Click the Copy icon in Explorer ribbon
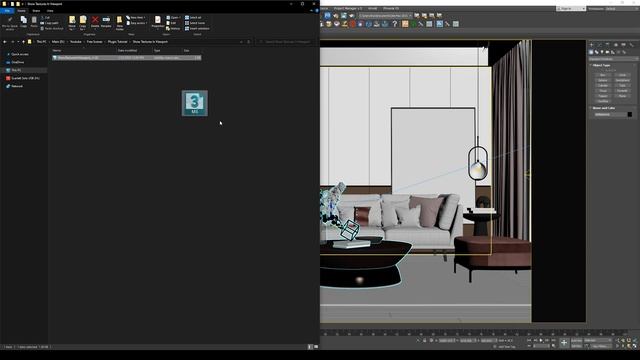Image resolution: width=640 pixels, height=360 pixels. pos(24,20)
